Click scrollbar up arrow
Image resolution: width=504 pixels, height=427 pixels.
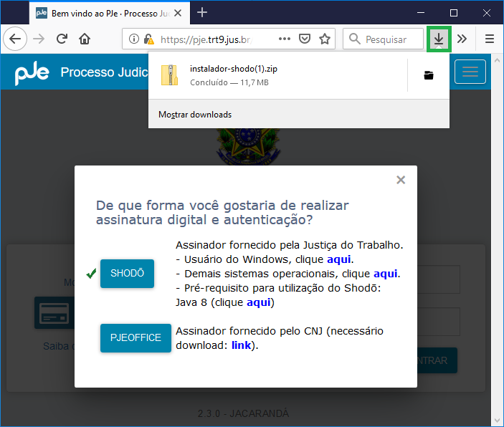click(498, 60)
